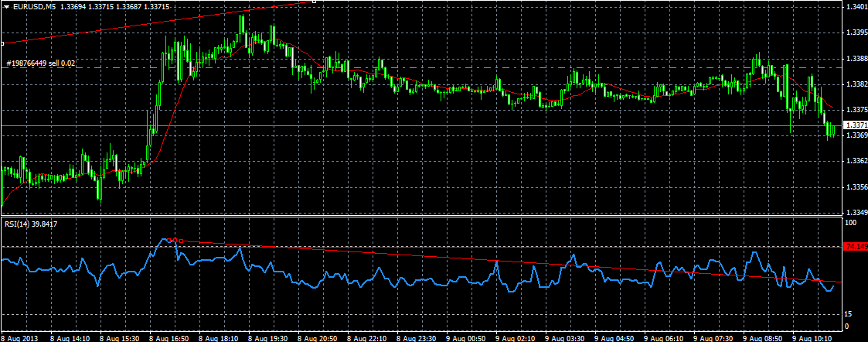Open the chart menu arrow beside EURUSD,M5
The width and height of the screenshot is (868, 342).
coord(6,6)
